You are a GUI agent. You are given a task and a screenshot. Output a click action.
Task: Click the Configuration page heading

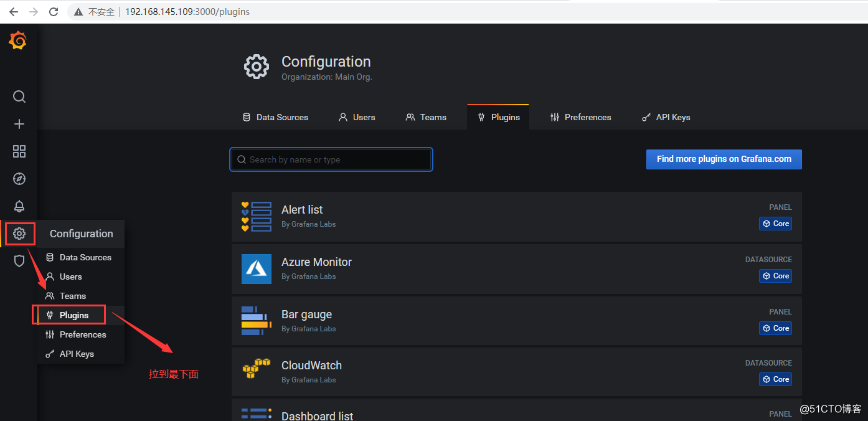point(326,62)
